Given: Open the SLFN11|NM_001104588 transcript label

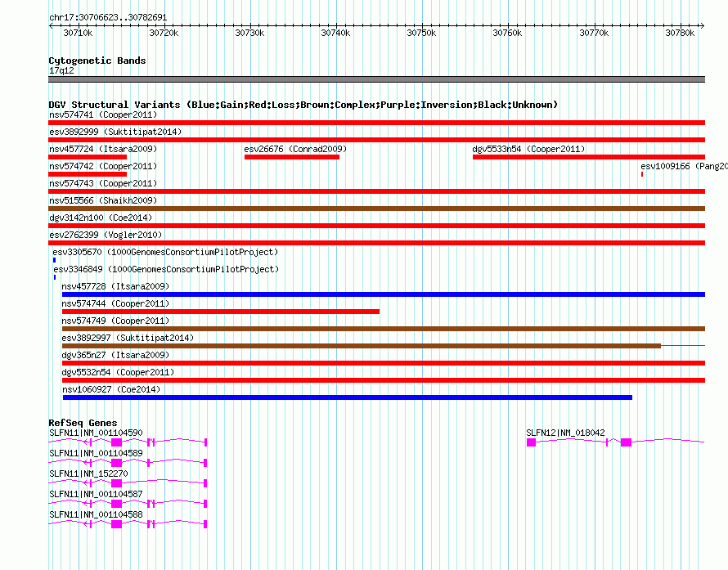Looking at the screenshot, I should point(96,514).
